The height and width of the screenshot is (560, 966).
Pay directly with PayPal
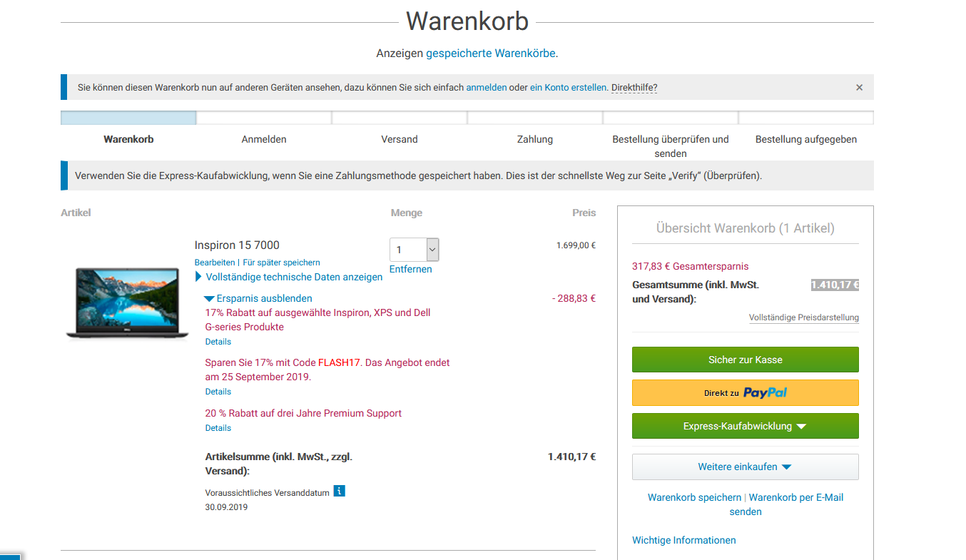(x=745, y=392)
